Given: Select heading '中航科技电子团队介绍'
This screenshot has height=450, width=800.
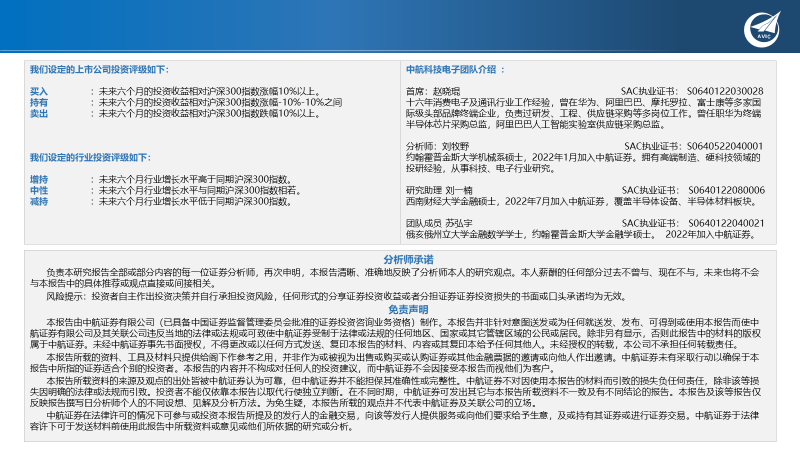Looking at the screenshot, I should pyautogui.click(x=451, y=69).
